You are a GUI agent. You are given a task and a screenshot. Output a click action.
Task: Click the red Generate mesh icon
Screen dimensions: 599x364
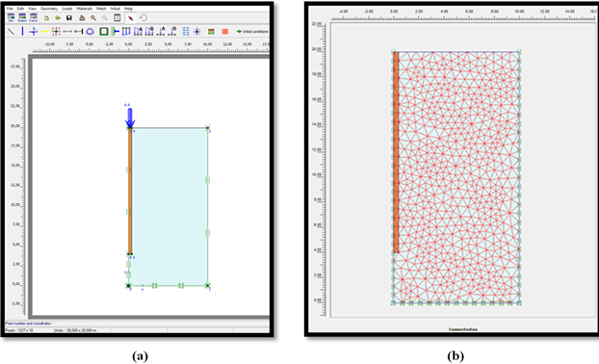[225, 32]
